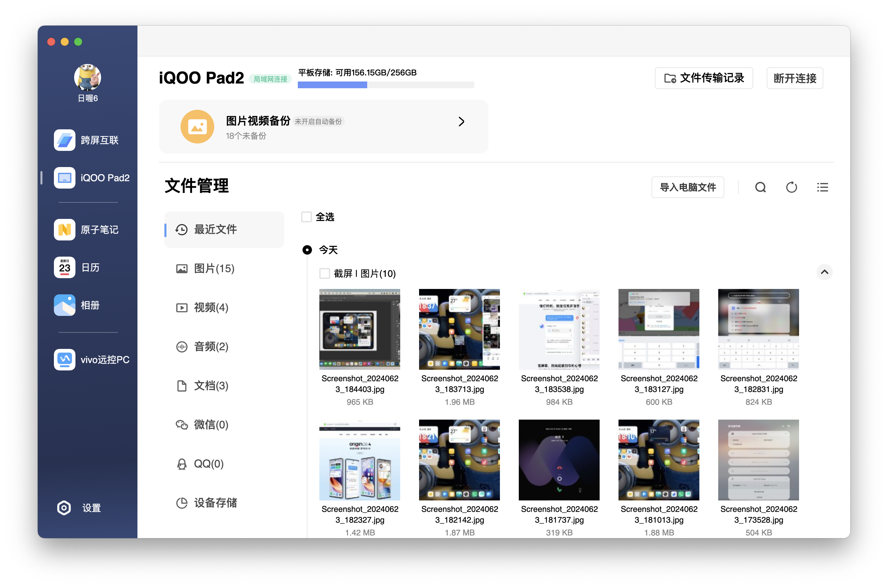Collapse the 截屏 图片(10) group
This screenshot has height=588, width=888.
coord(824,272)
